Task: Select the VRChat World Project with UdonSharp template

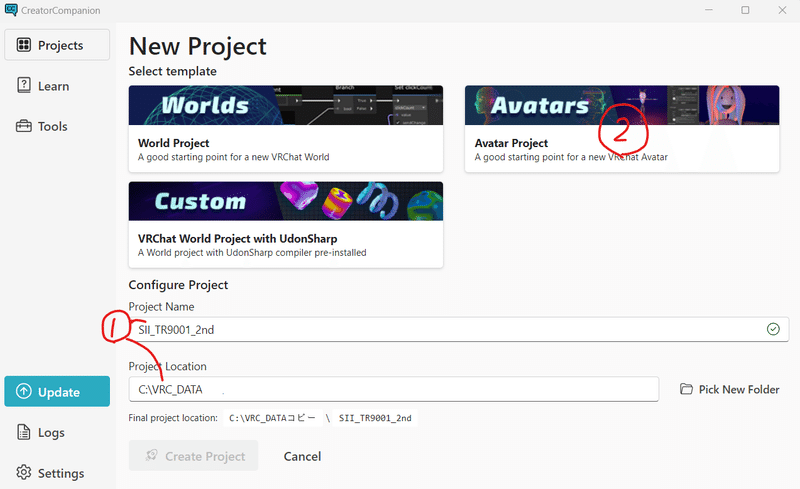Action: [x=286, y=225]
